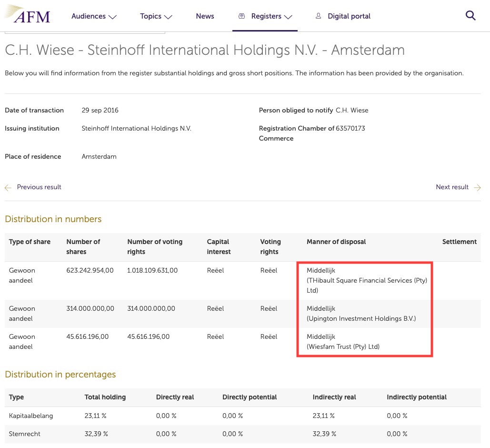Screen dimensions: 490x448
Task: Open the Audiences menu
Action: click(x=89, y=16)
